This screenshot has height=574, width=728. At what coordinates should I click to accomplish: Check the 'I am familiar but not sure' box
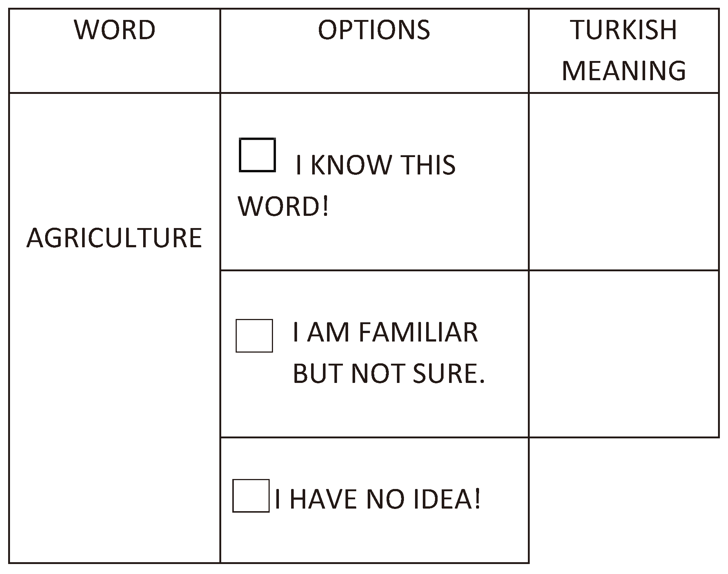254,336
